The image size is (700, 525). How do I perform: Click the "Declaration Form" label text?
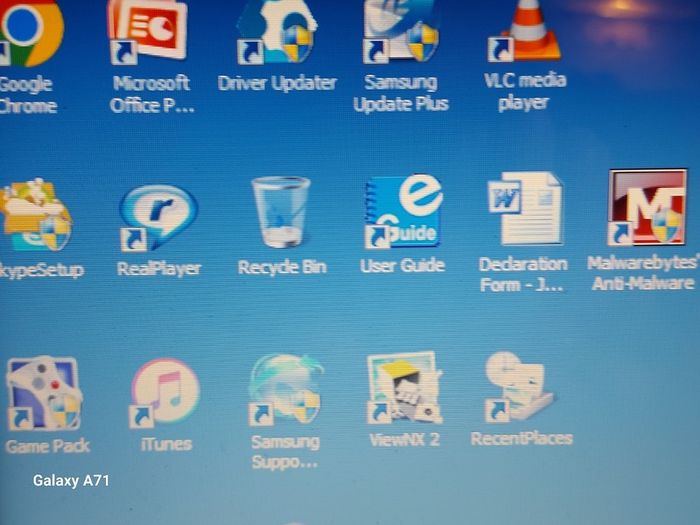click(523, 275)
